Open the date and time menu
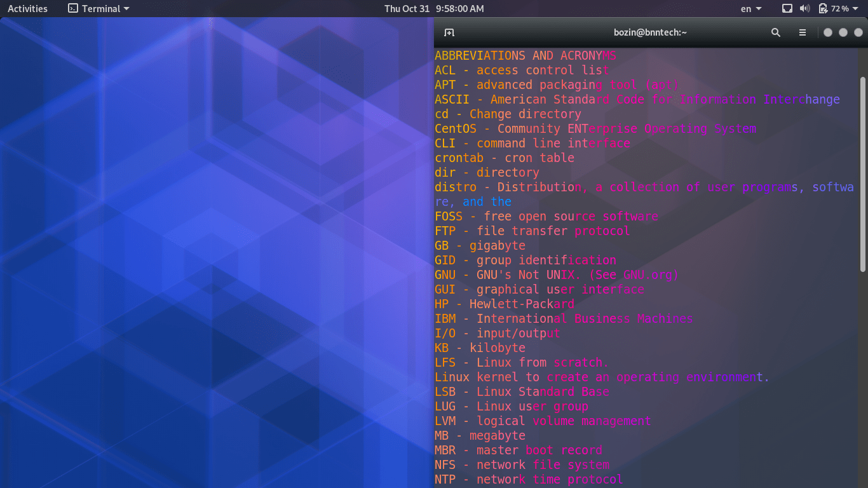868x488 pixels. pos(434,8)
